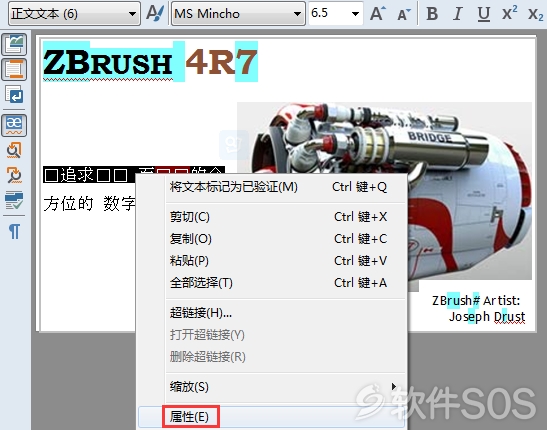547x430 pixels.
Task: Apply subscript formatting
Action: pos(535,14)
